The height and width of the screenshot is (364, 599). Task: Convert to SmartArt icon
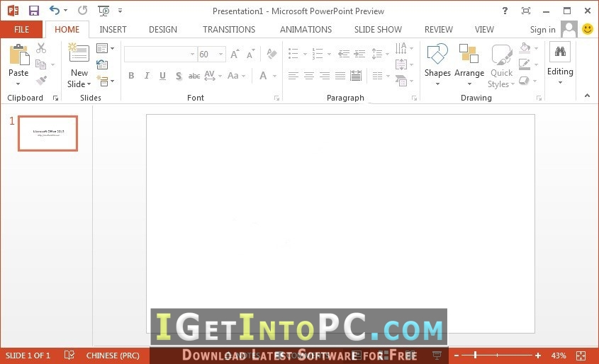pos(404,81)
